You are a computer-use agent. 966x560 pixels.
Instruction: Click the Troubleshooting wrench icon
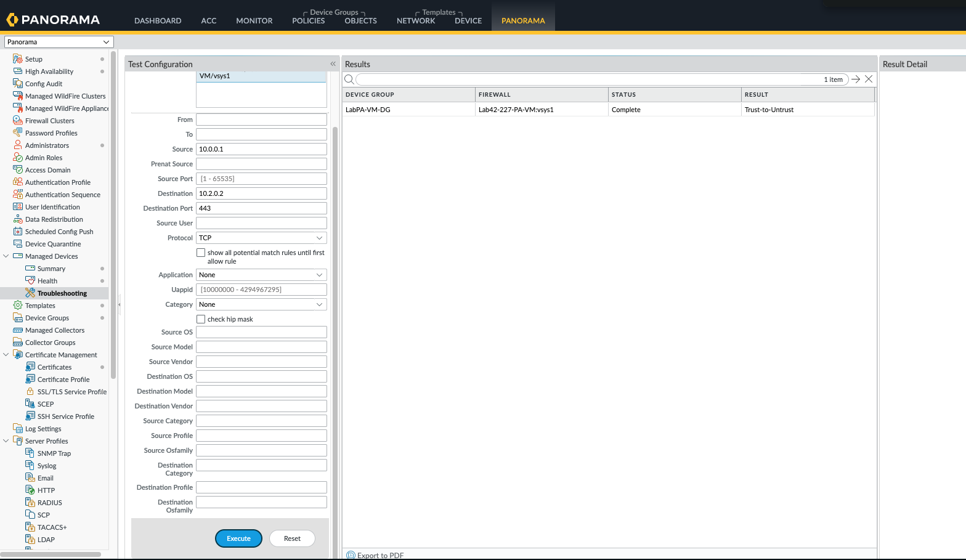30,293
